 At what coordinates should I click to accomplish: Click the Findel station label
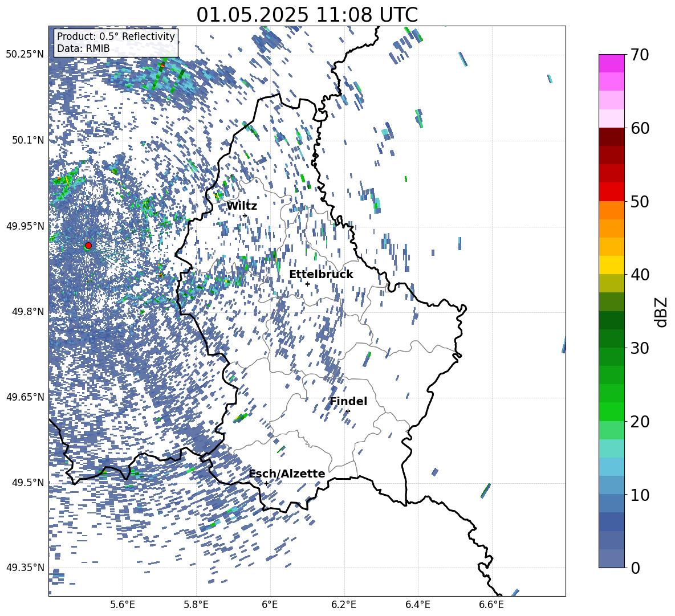(348, 401)
